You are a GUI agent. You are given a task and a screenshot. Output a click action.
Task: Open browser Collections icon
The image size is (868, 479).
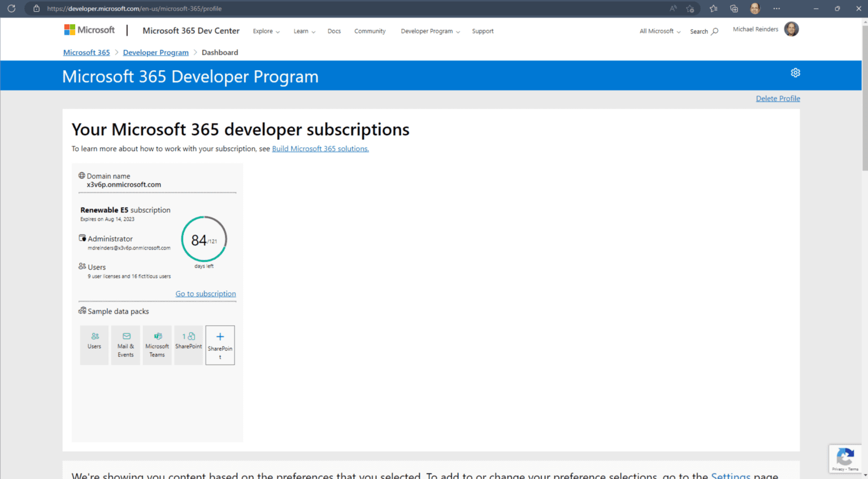(734, 8)
